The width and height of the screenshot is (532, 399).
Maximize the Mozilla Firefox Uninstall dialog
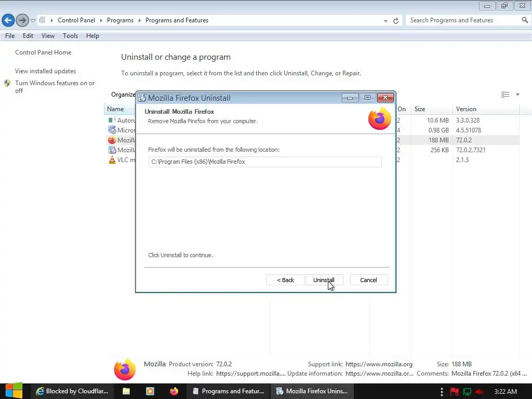coord(367,98)
